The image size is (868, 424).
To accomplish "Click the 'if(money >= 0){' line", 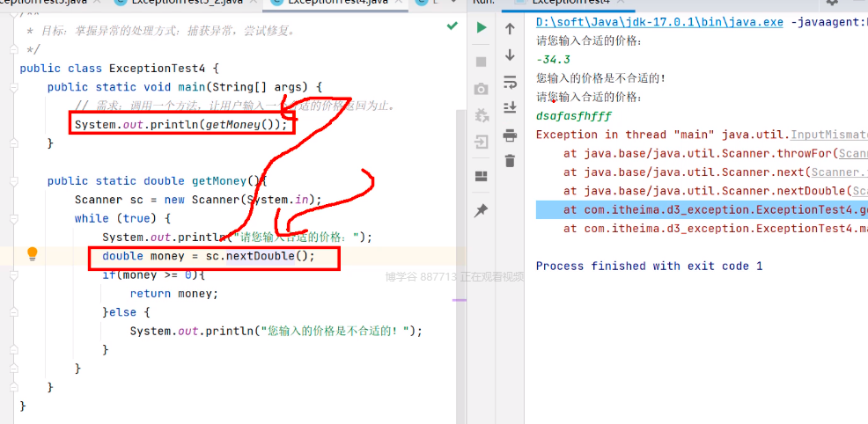I will pos(154,275).
